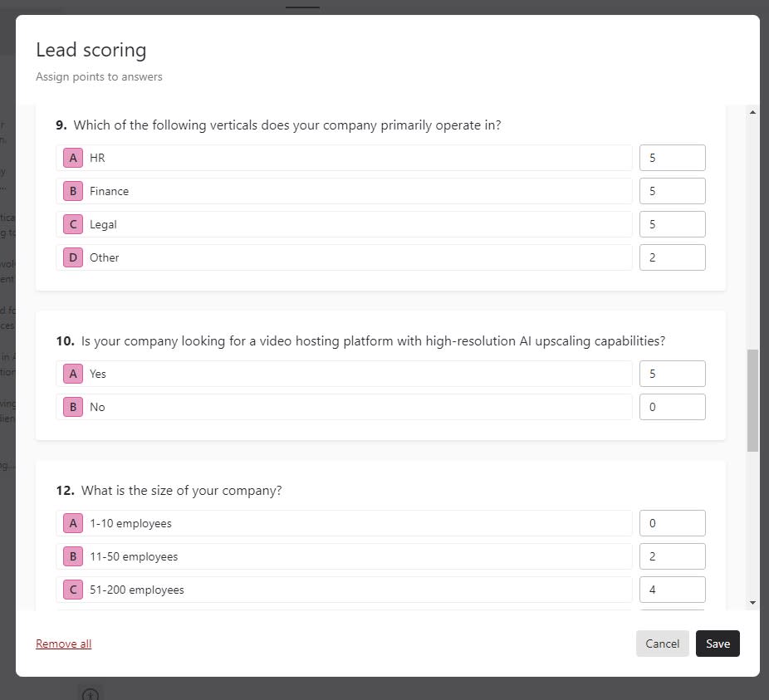Viewport: 769px width, 700px height.
Task: Edit points for 11-50 employees
Action: tap(672, 556)
